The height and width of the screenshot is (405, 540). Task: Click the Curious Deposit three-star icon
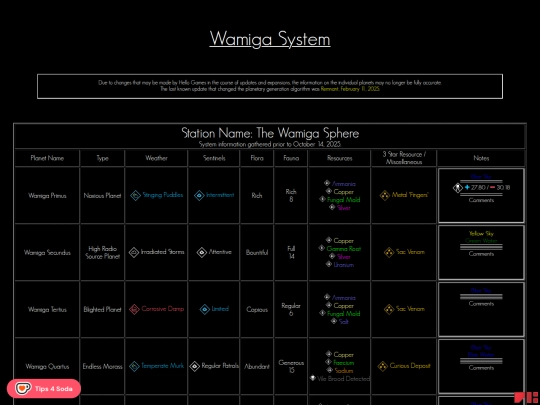point(382,366)
